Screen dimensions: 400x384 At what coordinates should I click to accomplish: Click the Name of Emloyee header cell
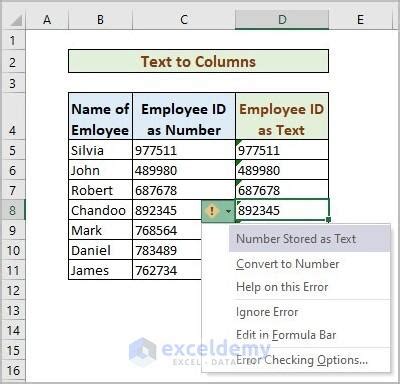pos(100,116)
